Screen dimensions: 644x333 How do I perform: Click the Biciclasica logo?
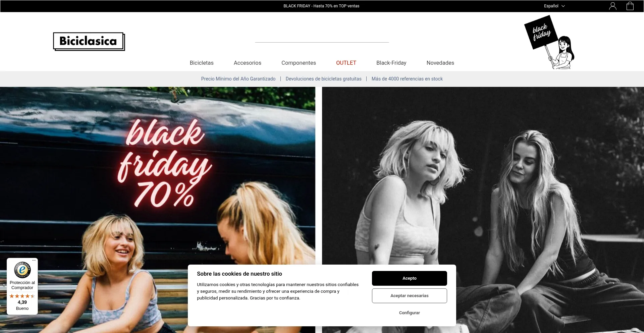pyautogui.click(x=89, y=41)
